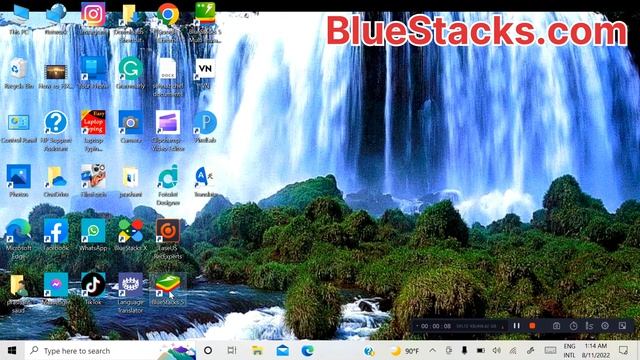Screen dimensions: 640x360
Task: Open File Explorer from taskbar
Action: coord(257,350)
